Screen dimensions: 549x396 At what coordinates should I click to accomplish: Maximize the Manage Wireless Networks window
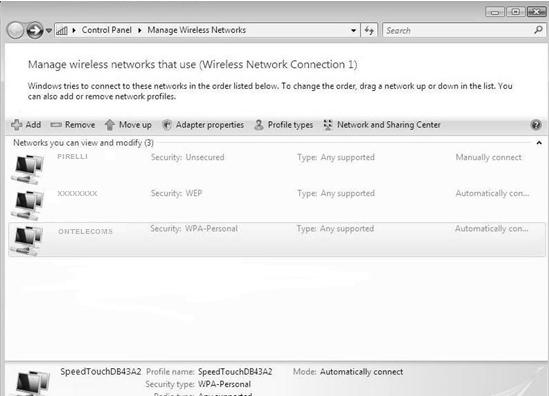click(x=515, y=12)
